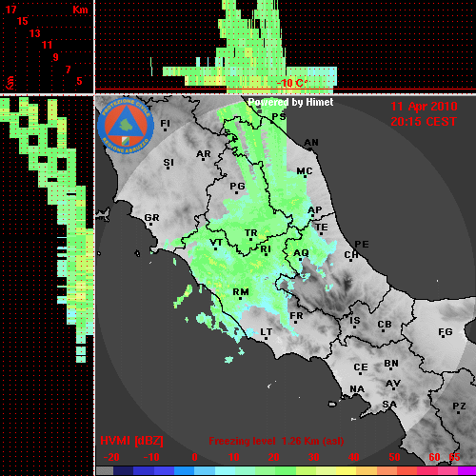
Task: Click the LT city label on map
Action: pyautogui.click(x=267, y=332)
